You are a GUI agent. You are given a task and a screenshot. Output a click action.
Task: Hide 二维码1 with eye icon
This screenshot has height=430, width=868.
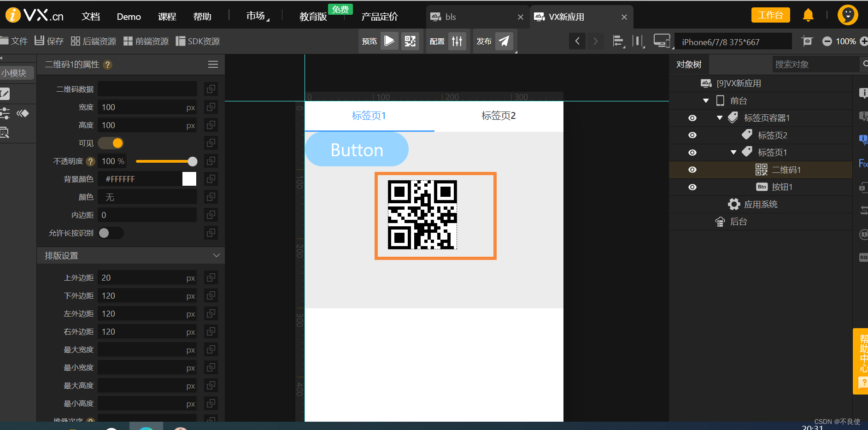(x=692, y=170)
